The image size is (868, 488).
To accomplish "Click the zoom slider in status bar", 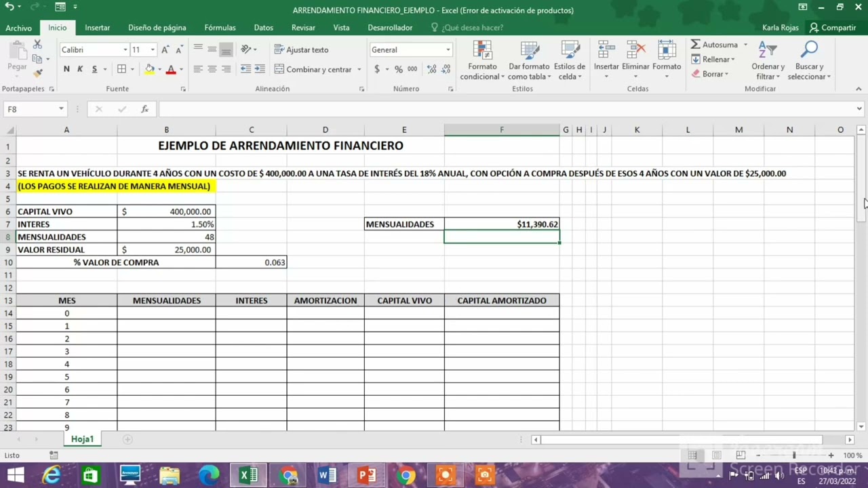I will 794,455.
